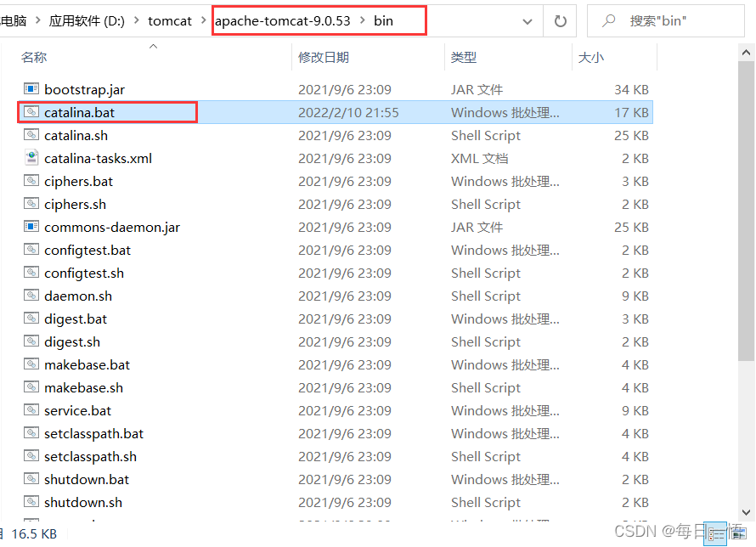Viewport: 756px width, 547px height.
Task: Click the scrollbar down arrow
Action: point(747,512)
